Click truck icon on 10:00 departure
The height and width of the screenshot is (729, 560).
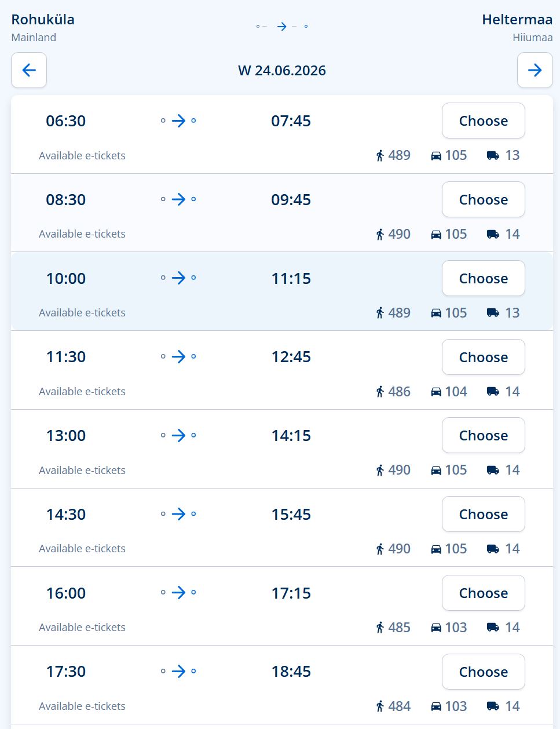click(x=493, y=313)
